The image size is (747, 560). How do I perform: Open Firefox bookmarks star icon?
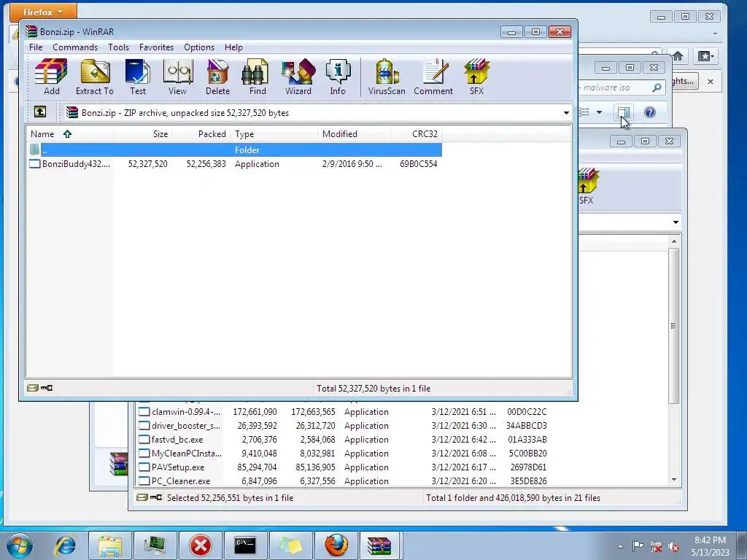pos(706,56)
